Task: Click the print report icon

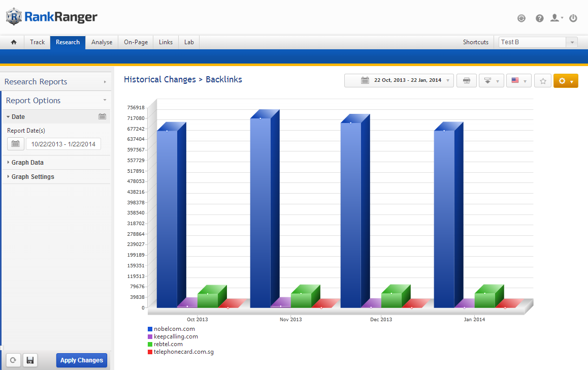Action: (x=466, y=81)
